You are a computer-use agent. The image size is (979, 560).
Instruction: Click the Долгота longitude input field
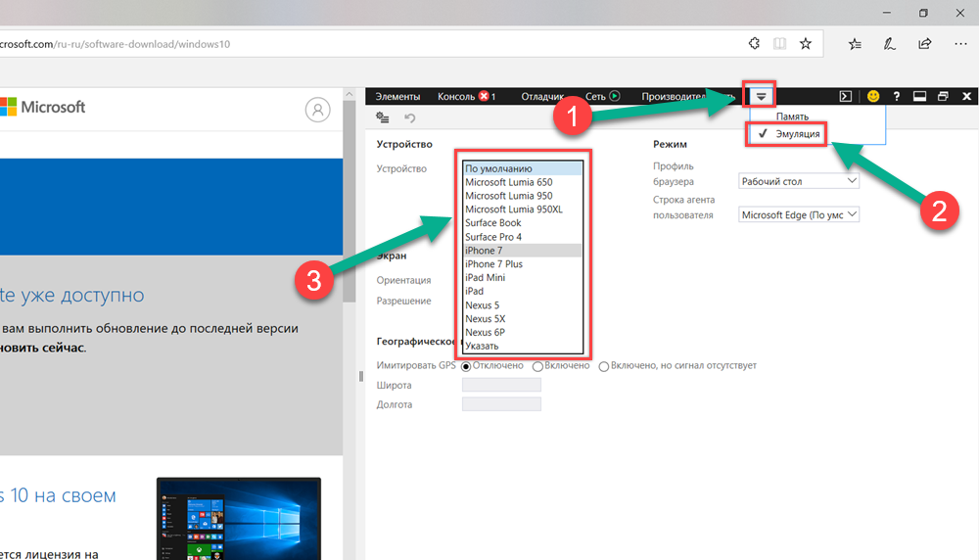point(501,404)
